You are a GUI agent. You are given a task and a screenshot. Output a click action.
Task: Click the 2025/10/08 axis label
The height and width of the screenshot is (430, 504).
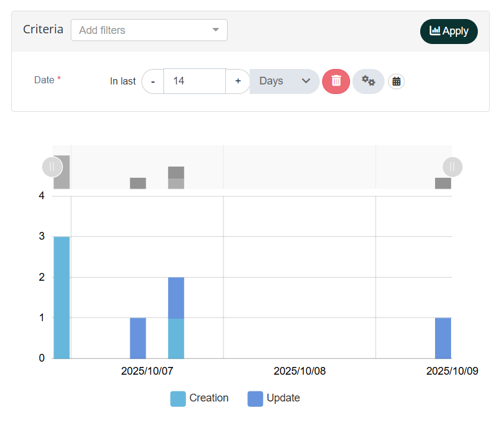pos(300,371)
